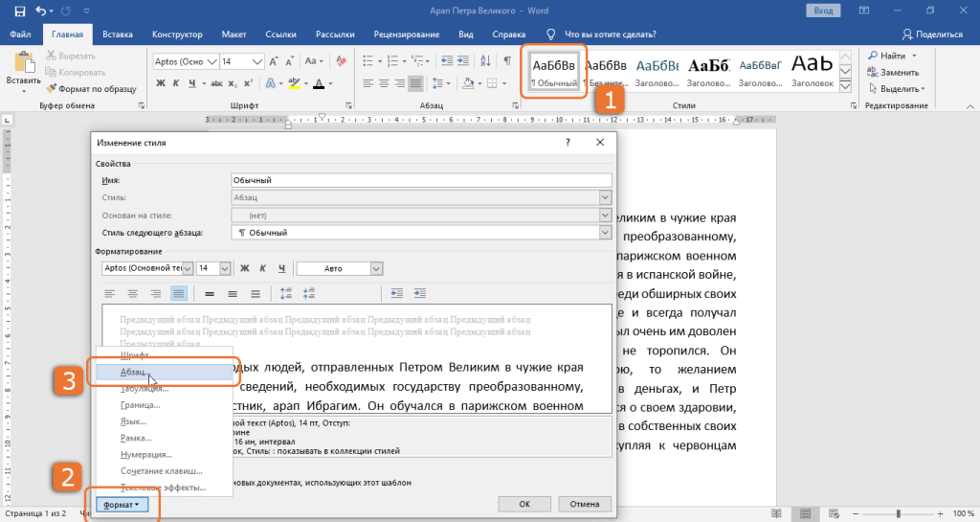This screenshot has width=980, height=522.
Task: Decrease font size in ribbon
Action: tap(289, 61)
